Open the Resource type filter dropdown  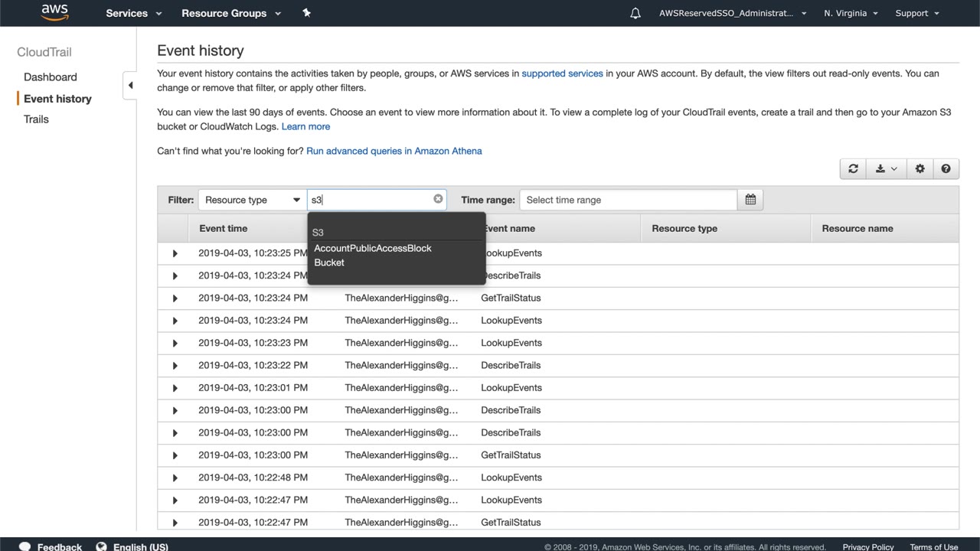click(x=252, y=200)
